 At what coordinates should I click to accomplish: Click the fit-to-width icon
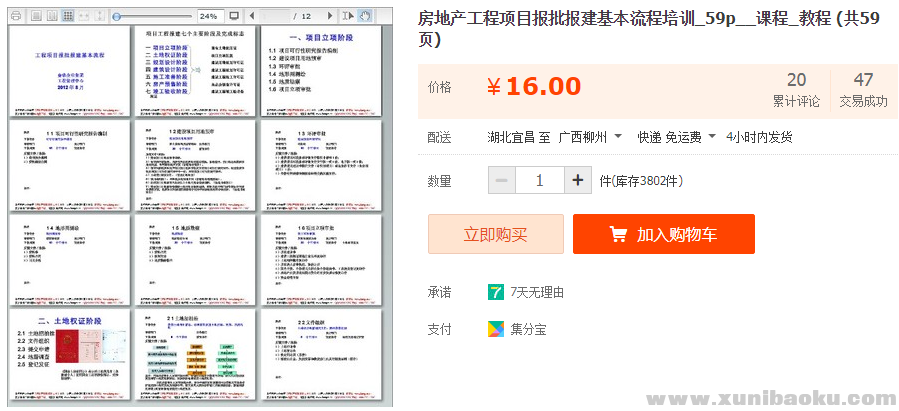pos(84,17)
